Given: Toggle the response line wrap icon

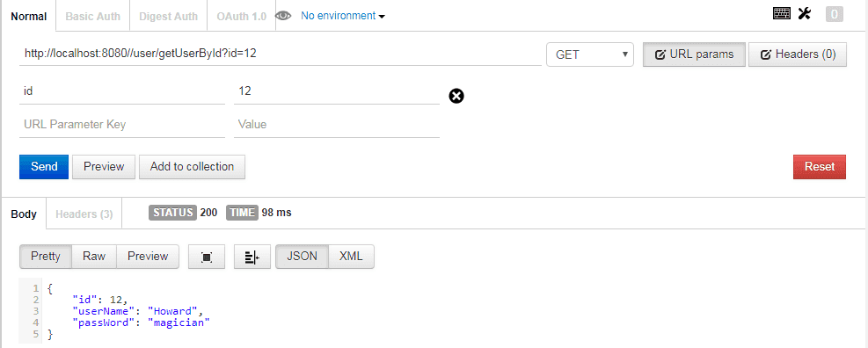Looking at the screenshot, I should [x=252, y=257].
